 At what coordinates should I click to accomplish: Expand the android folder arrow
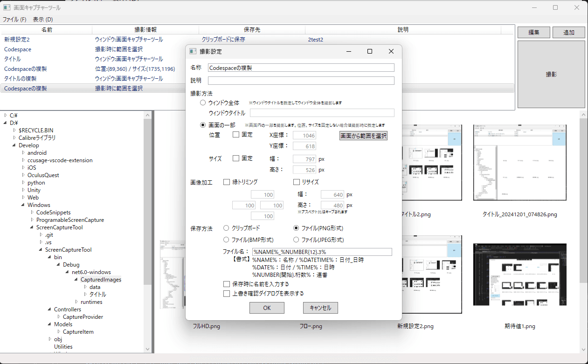pos(23,152)
